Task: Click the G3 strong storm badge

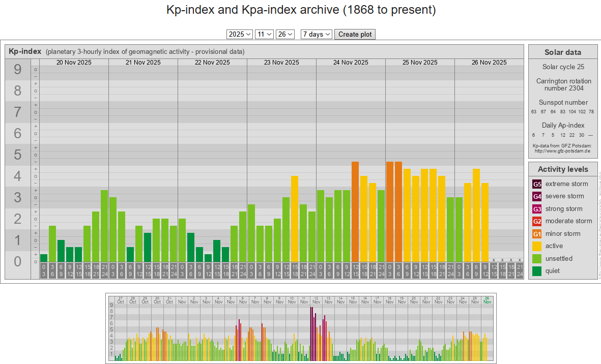Action: [x=537, y=209]
